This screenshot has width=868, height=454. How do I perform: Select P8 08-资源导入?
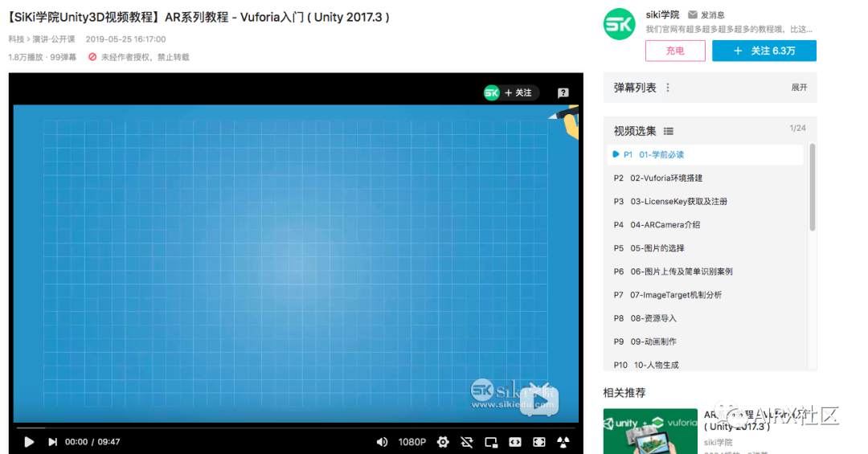click(x=706, y=318)
